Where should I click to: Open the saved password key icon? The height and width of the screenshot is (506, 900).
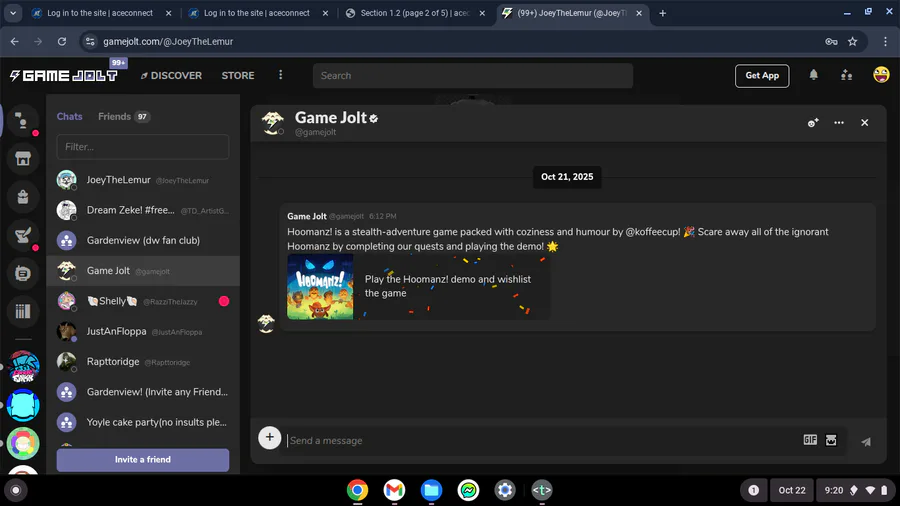831,41
